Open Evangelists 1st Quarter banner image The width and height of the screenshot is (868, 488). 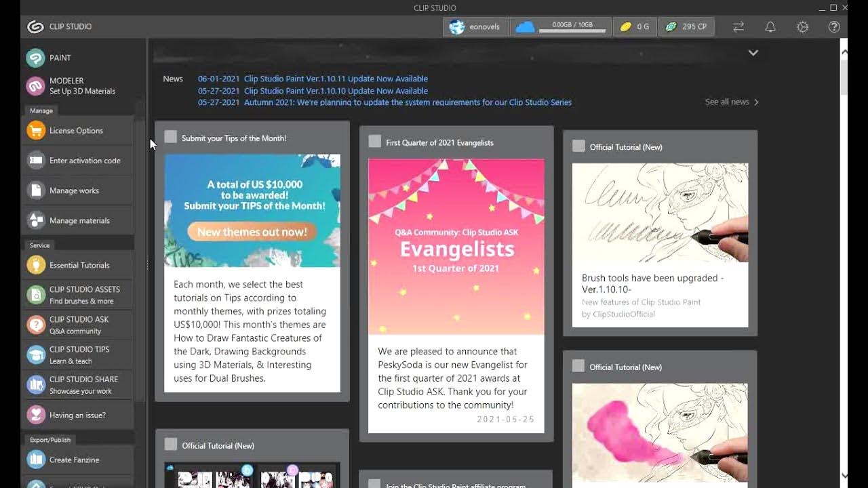[456, 247]
